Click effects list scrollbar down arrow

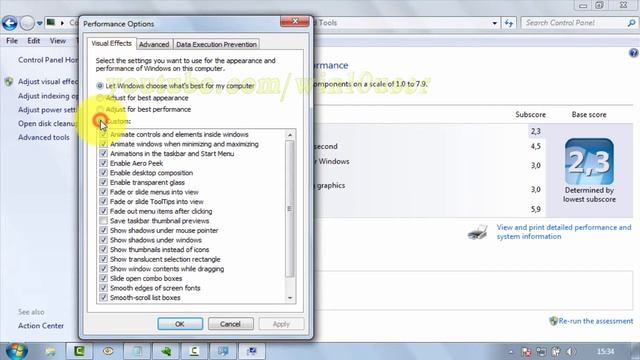point(290,298)
